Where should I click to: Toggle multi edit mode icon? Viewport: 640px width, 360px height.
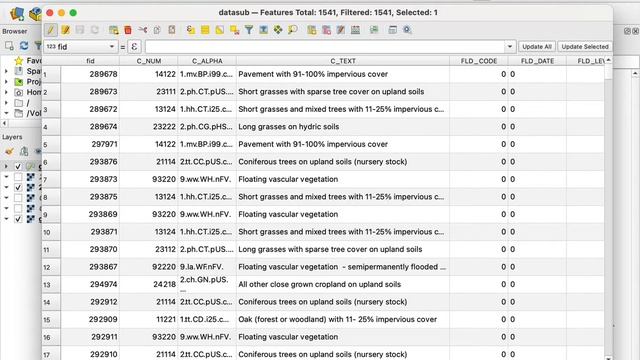(65, 30)
